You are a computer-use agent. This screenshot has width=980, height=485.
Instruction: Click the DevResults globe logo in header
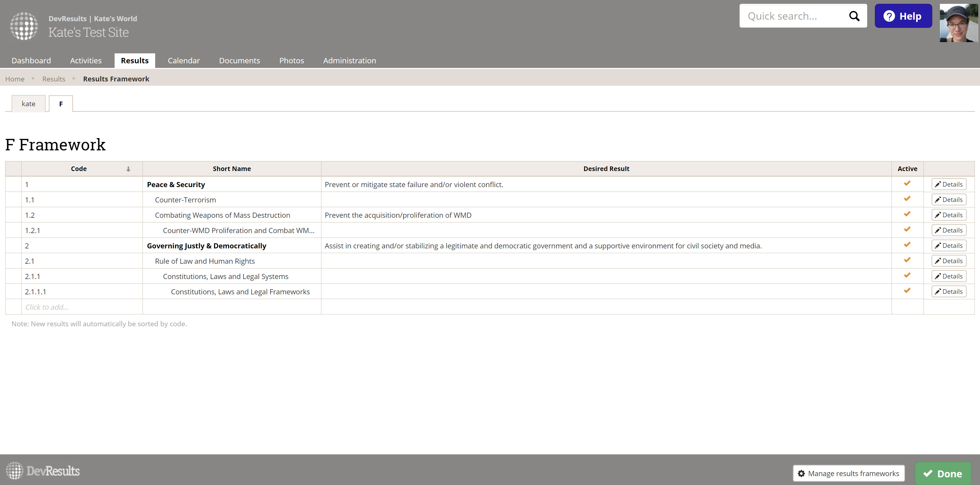[x=24, y=26]
